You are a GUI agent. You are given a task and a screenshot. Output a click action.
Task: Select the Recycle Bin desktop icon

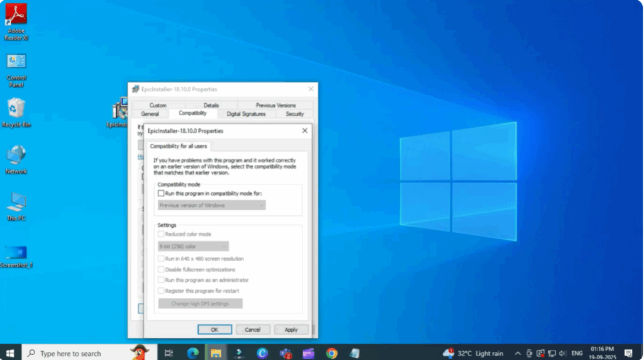[16, 113]
